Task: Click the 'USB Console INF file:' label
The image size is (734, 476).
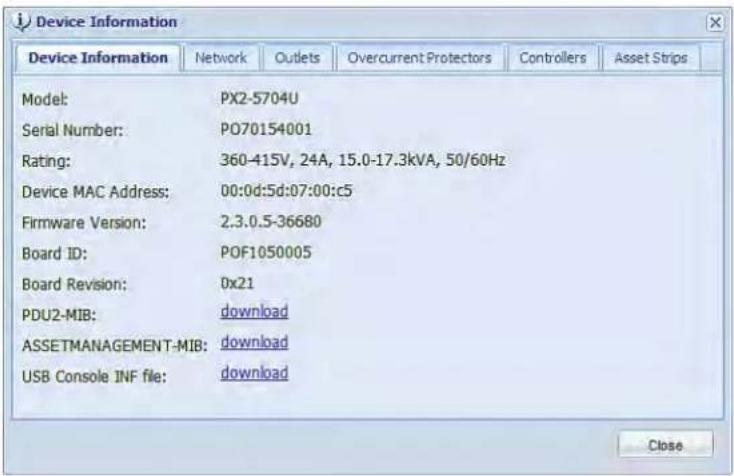Action: point(94,377)
